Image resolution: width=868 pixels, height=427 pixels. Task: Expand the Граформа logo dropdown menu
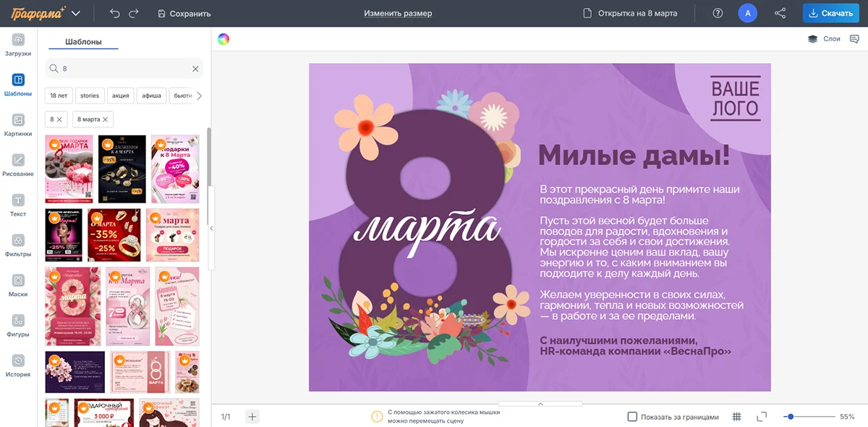point(76,13)
